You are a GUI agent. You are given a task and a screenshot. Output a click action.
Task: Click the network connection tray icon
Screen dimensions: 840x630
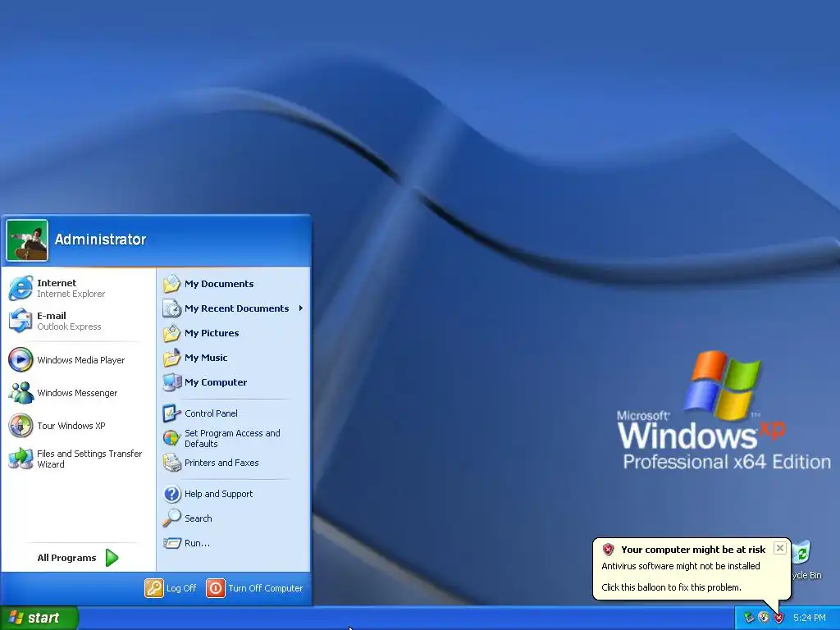(749, 619)
